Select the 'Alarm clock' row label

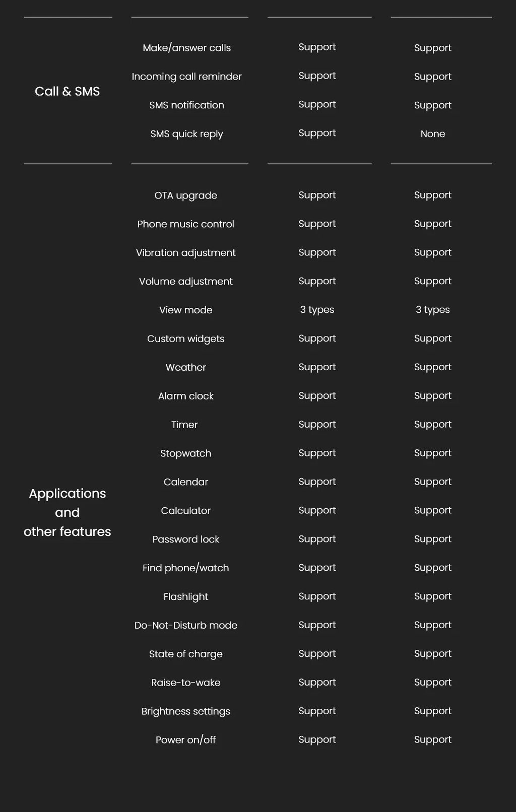pyautogui.click(x=185, y=396)
